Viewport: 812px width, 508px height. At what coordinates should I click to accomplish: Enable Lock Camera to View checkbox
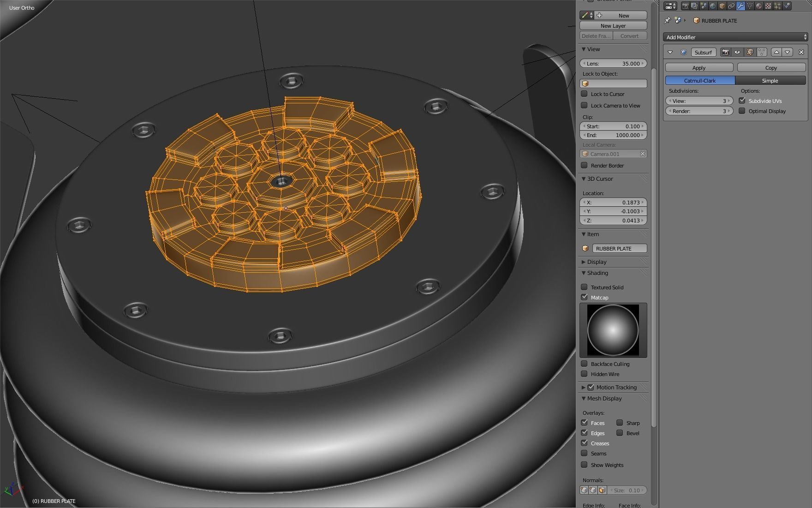click(584, 105)
